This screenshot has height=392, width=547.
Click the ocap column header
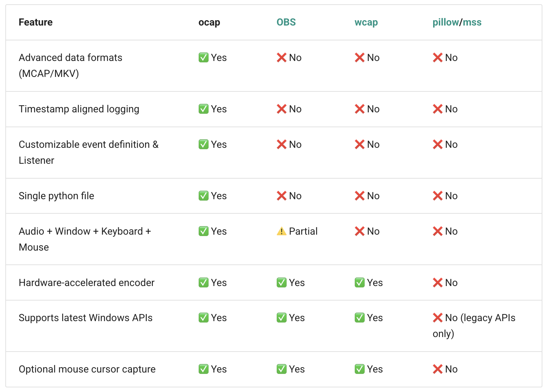(209, 22)
